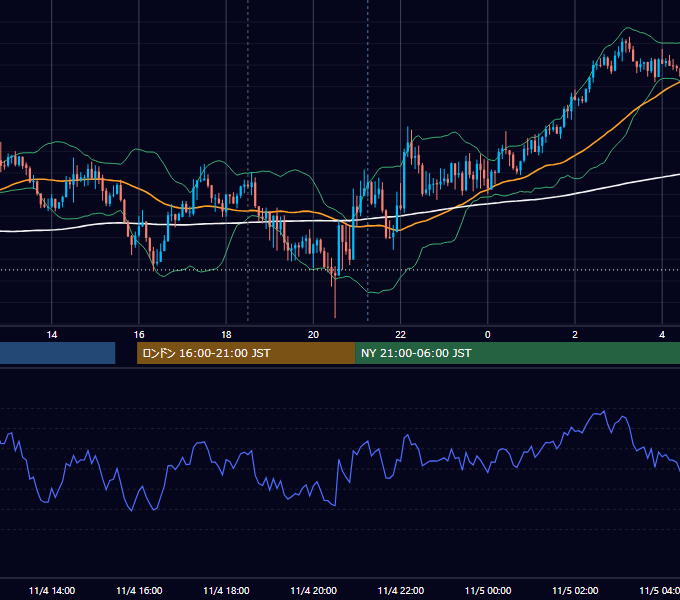Click the 18 hour label on the price chart axis
680x600 pixels.
tap(226, 335)
